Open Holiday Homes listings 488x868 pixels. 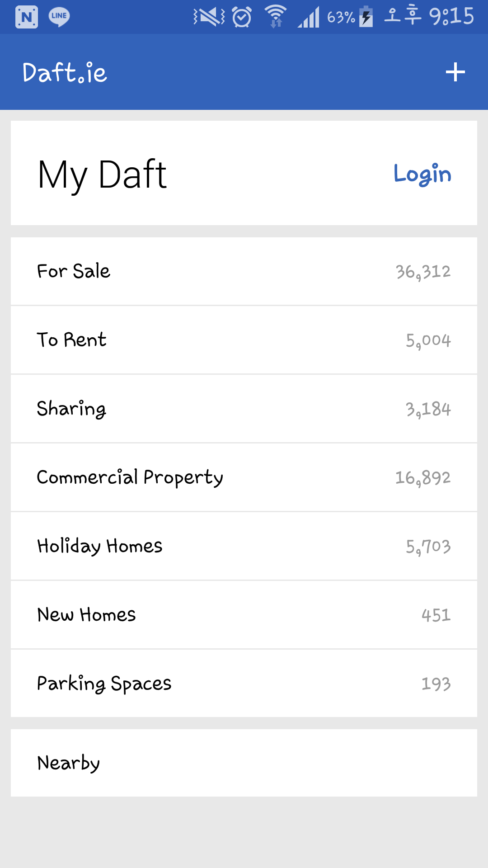tap(244, 546)
